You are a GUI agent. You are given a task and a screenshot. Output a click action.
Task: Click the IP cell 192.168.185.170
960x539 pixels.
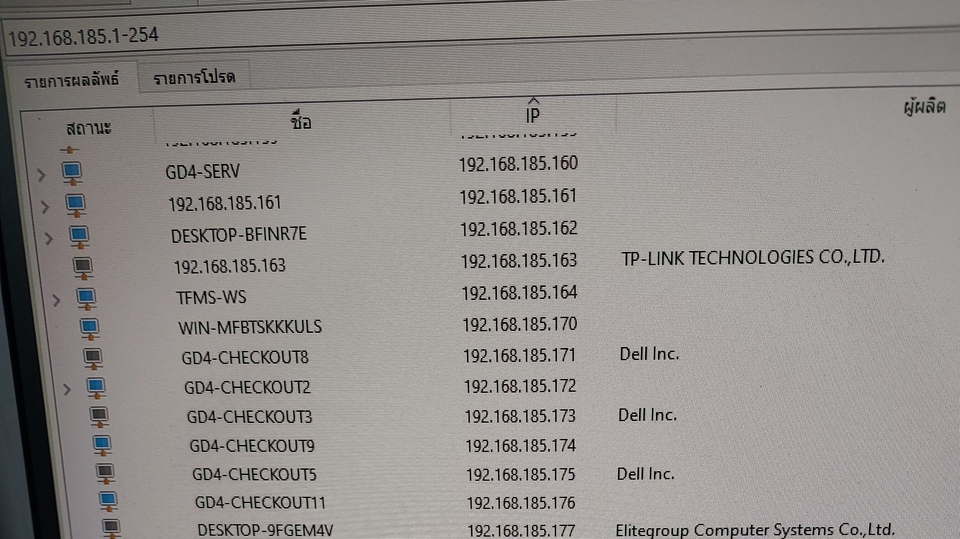click(x=520, y=324)
